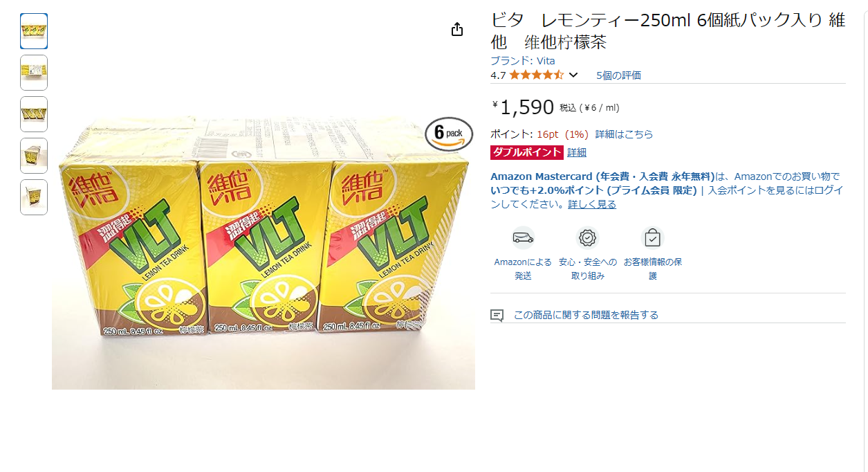This screenshot has height=472, width=868.
Task: Click the star rating icons
Action: pyautogui.click(x=537, y=75)
